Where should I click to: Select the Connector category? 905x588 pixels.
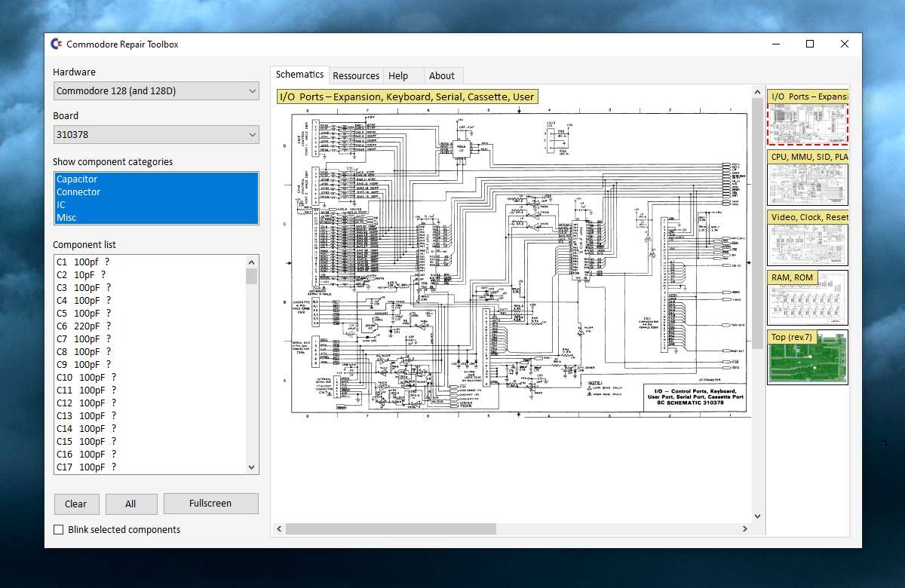pyautogui.click(x=156, y=192)
